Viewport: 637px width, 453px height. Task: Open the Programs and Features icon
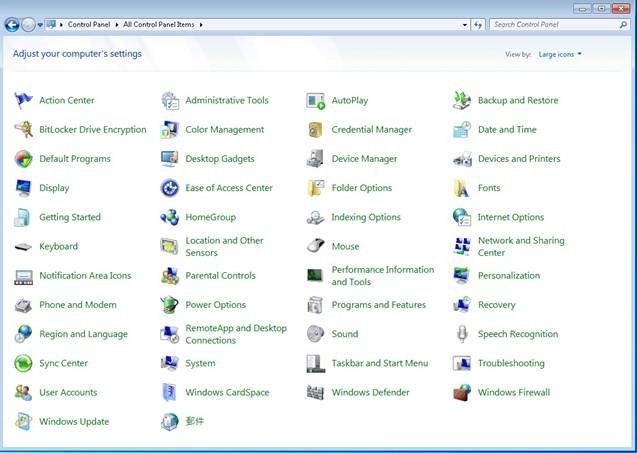(x=316, y=305)
